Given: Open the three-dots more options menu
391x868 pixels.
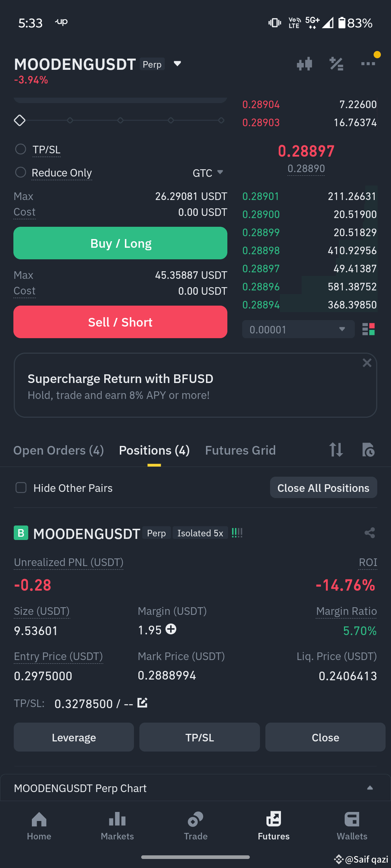Looking at the screenshot, I should pyautogui.click(x=368, y=64).
